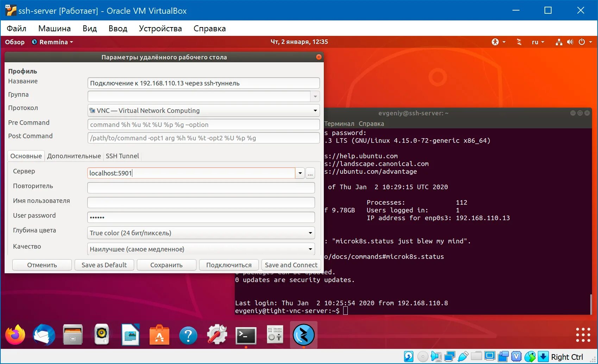Click the Post Command input field
Screen dimensions: 598x364
[203, 138]
